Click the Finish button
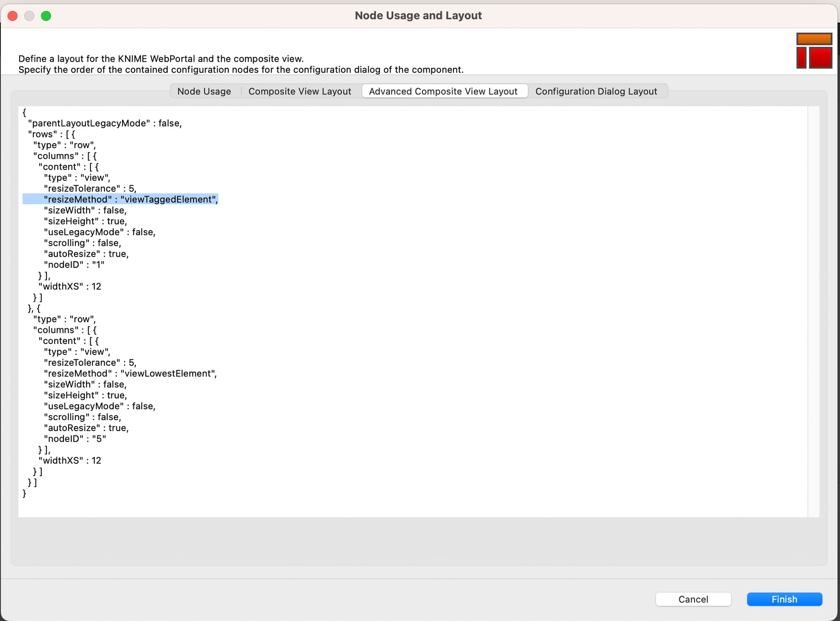The image size is (840, 621). [x=784, y=599]
